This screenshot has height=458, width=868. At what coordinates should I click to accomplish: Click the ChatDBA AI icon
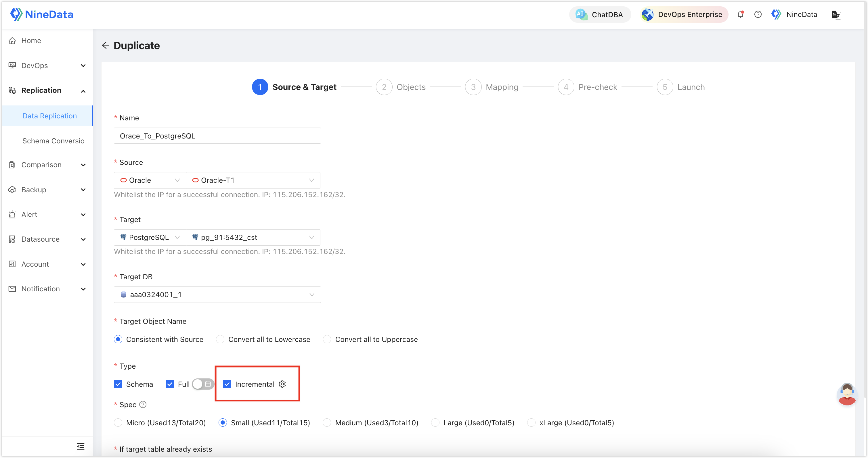pos(581,14)
